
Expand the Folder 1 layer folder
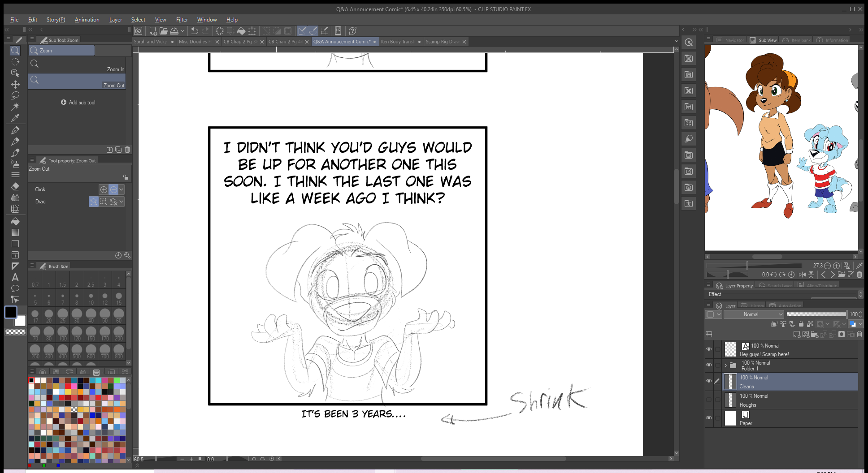[725, 365]
